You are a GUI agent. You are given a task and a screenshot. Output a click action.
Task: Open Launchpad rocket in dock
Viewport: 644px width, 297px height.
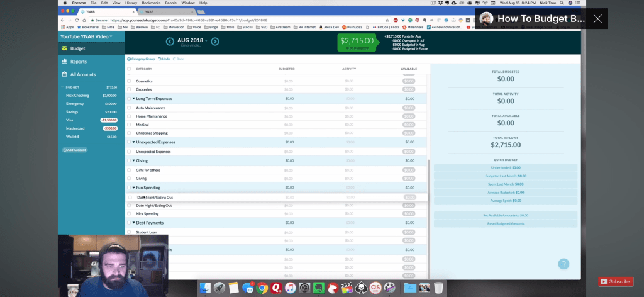(219, 288)
